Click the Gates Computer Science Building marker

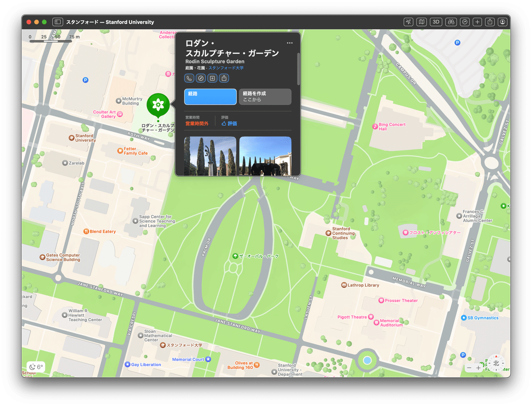click(43, 257)
